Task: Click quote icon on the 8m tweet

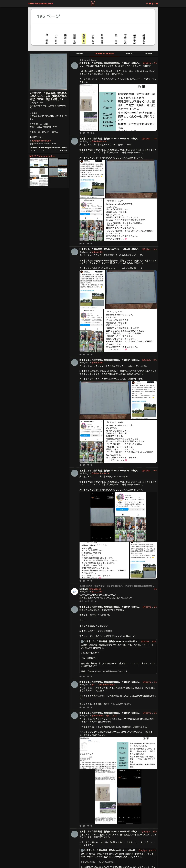Action: [x=88, y=465]
